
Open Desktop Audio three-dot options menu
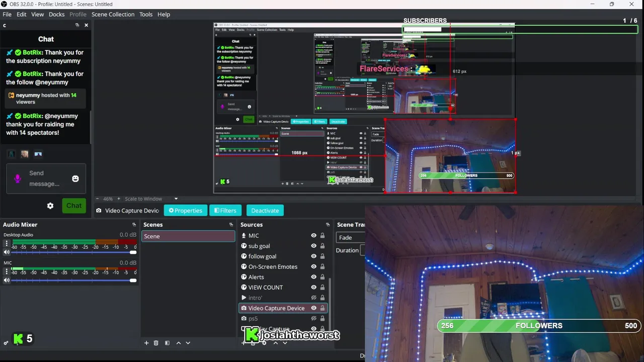pyautogui.click(x=7, y=243)
